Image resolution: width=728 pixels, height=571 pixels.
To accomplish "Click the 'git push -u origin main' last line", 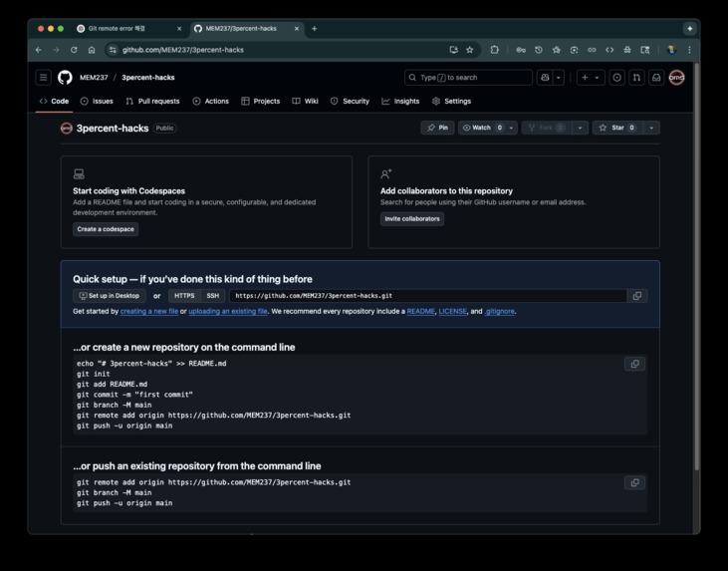I will (x=124, y=503).
